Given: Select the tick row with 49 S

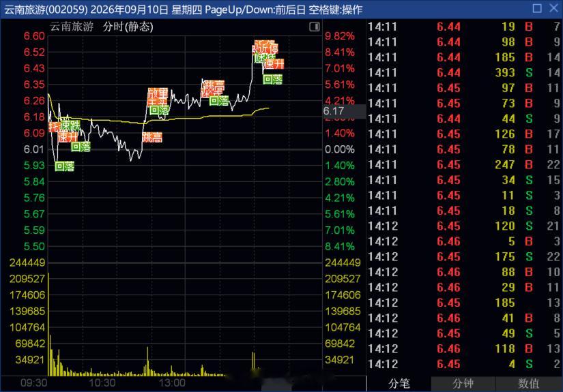Looking at the screenshot, I should click(x=464, y=333).
